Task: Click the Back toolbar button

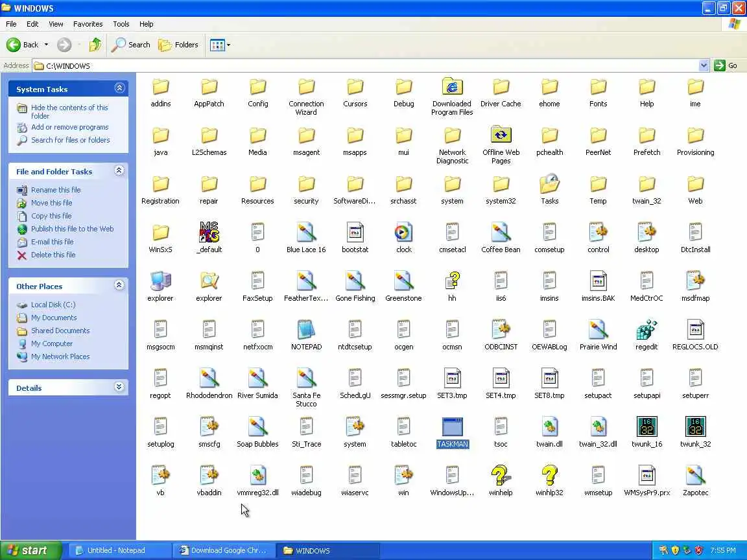Action: (x=23, y=45)
